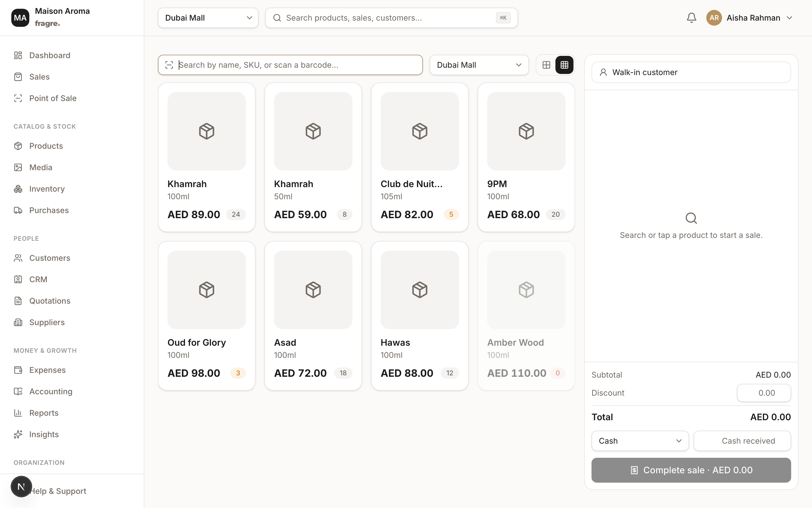Click the Products box icon in sidebar
This screenshot has height=508, width=812.
18,146
